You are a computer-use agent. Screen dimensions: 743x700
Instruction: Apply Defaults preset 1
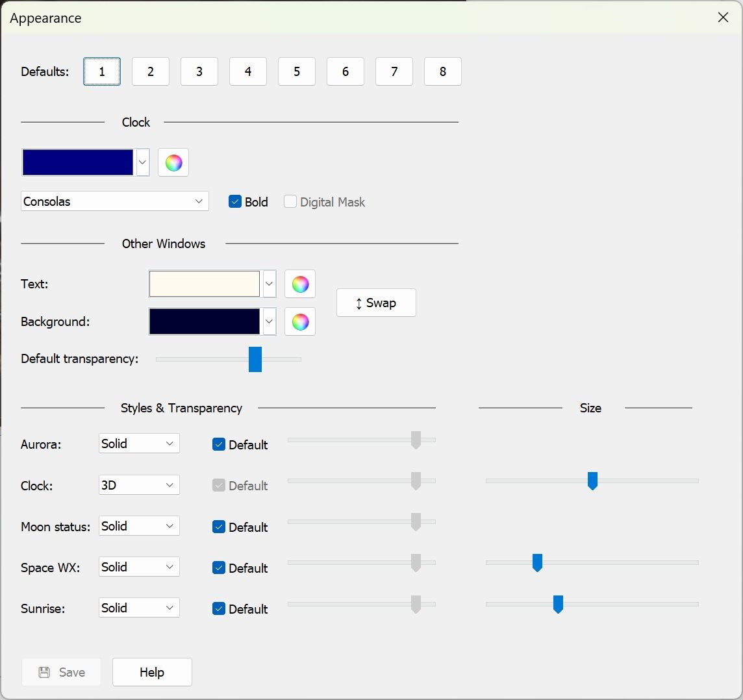[102, 71]
